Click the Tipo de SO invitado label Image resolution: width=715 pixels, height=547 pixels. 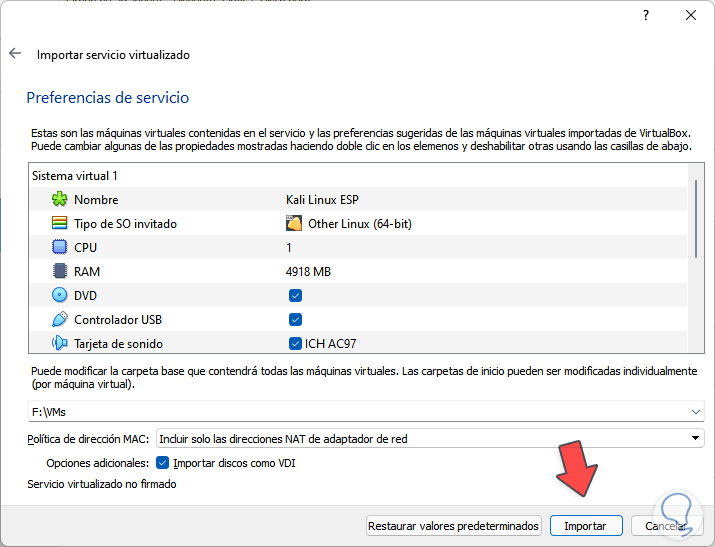pos(125,224)
